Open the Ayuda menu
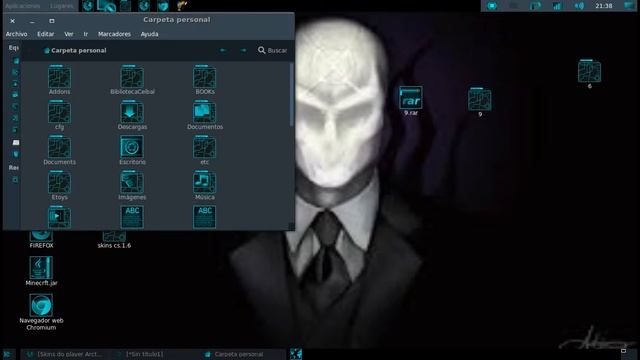Screen dimensions: 640x360 coord(149,34)
